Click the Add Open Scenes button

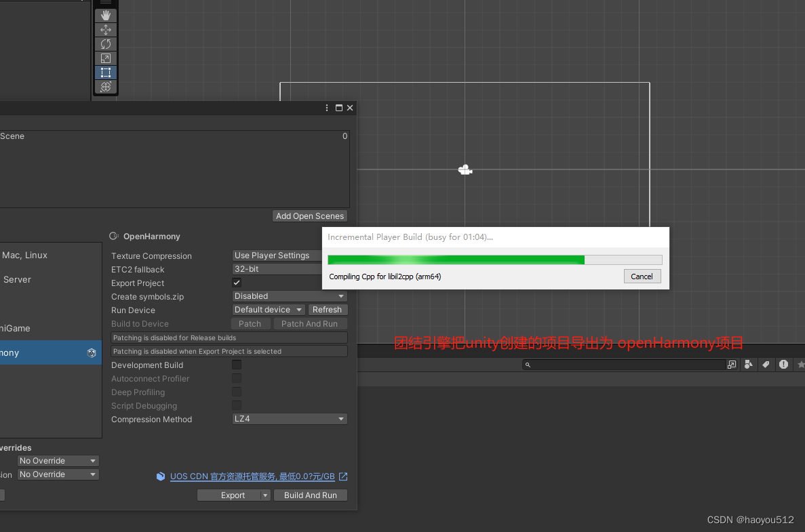click(x=309, y=216)
